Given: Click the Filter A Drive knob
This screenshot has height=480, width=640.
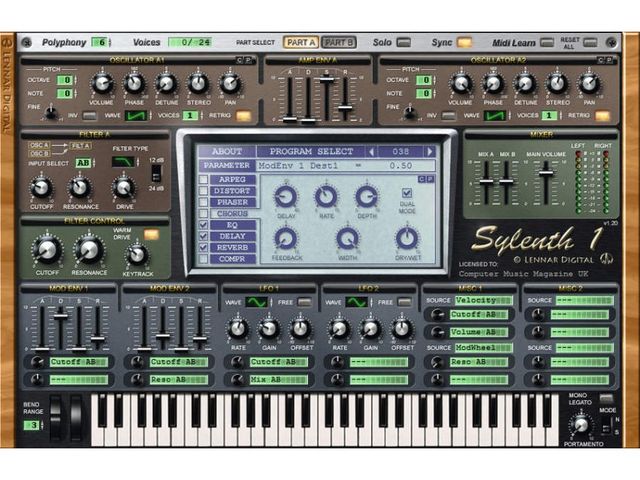Looking at the screenshot, I should pos(124,188).
